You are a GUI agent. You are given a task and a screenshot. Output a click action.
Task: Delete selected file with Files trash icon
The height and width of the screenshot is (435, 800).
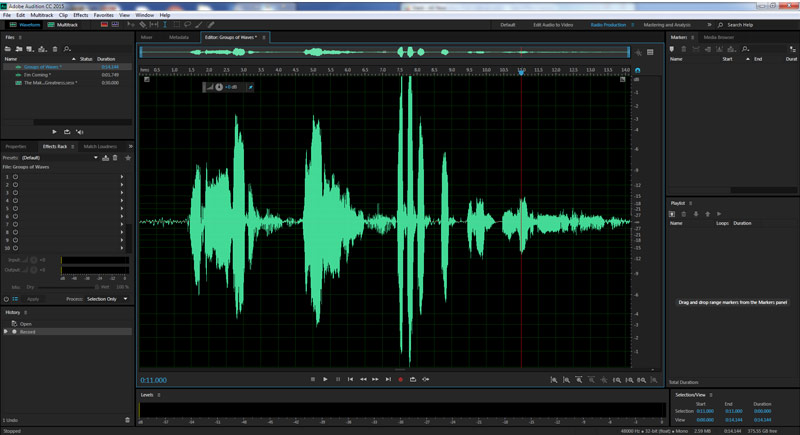pyautogui.click(x=55, y=49)
